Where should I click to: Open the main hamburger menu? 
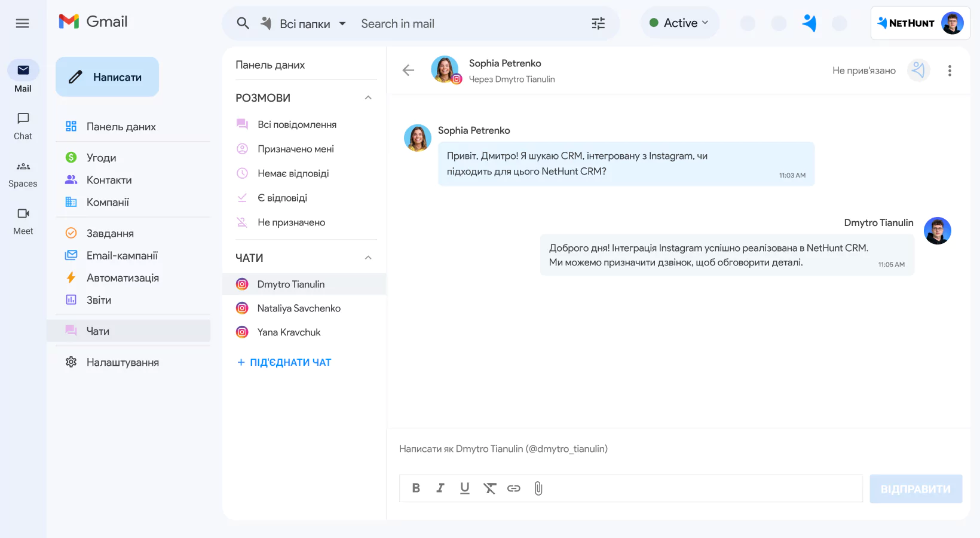(x=22, y=23)
